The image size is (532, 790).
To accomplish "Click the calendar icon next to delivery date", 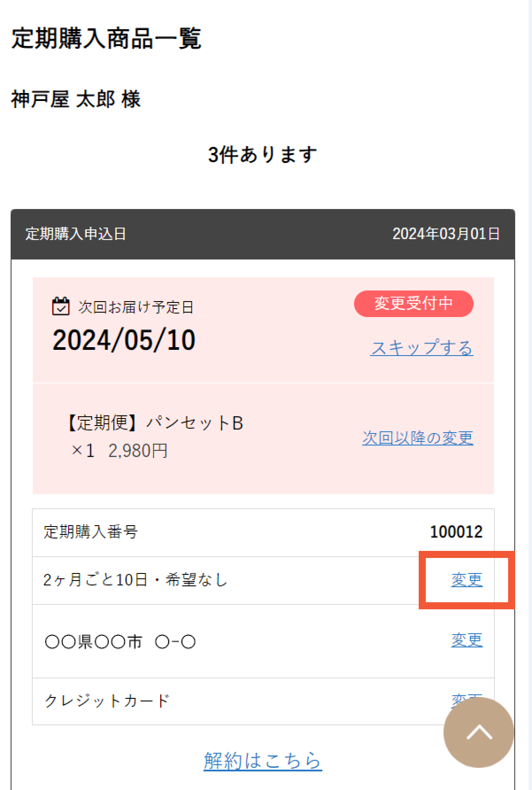I will point(61,306).
